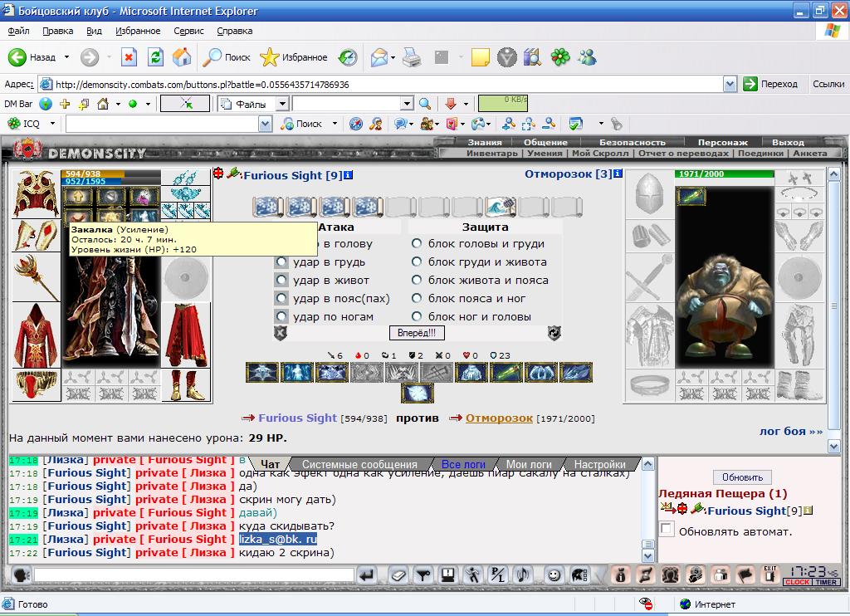Use the green dagger skill icon
Screen dimensions: 850x616
(x=506, y=373)
